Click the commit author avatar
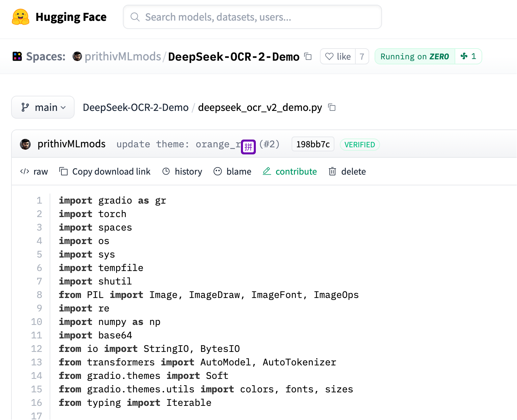517x420 pixels. [25, 144]
